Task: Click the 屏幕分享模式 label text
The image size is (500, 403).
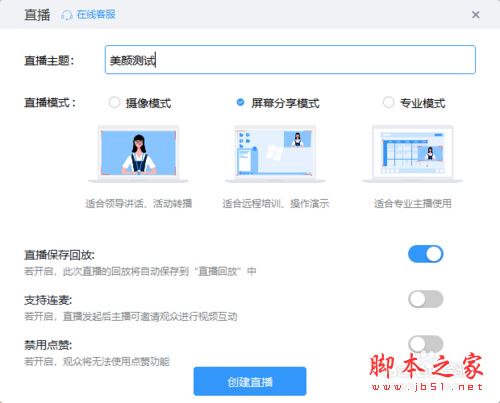Action: coord(285,103)
